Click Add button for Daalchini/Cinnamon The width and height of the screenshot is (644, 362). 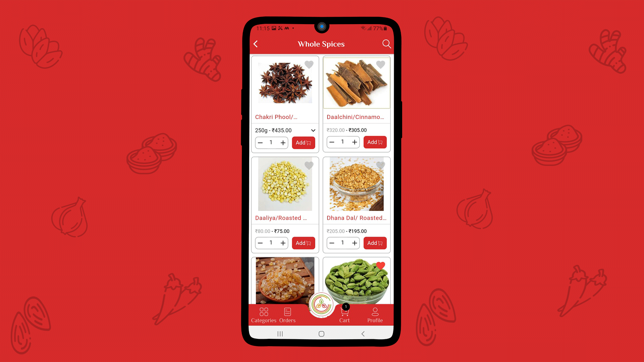pos(375,142)
